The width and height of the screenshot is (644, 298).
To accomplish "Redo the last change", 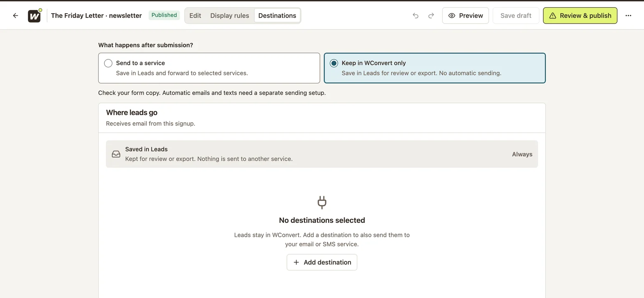I will 431,16.
